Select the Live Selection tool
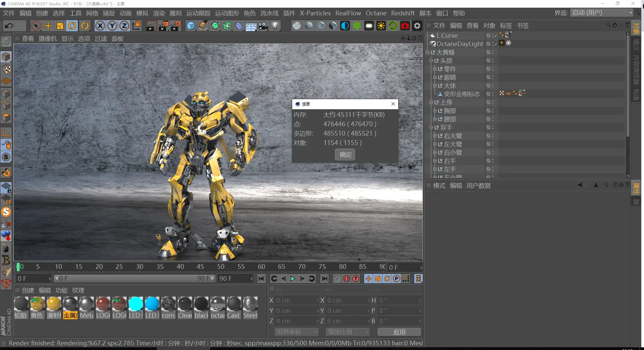Screen dimensions: 644x350 pos(36,26)
